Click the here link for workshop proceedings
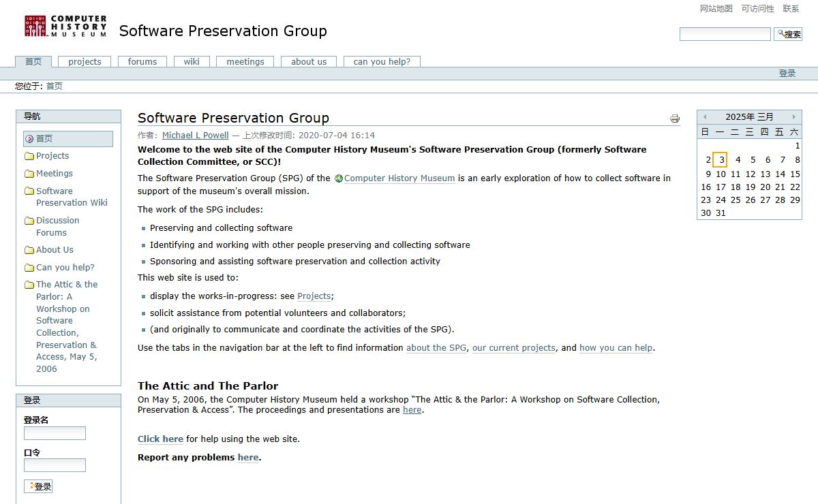This screenshot has width=818, height=504. click(x=412, y=410)
